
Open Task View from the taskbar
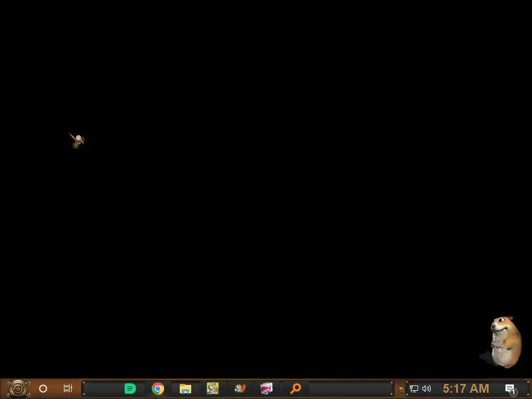(x=68, y=389)
